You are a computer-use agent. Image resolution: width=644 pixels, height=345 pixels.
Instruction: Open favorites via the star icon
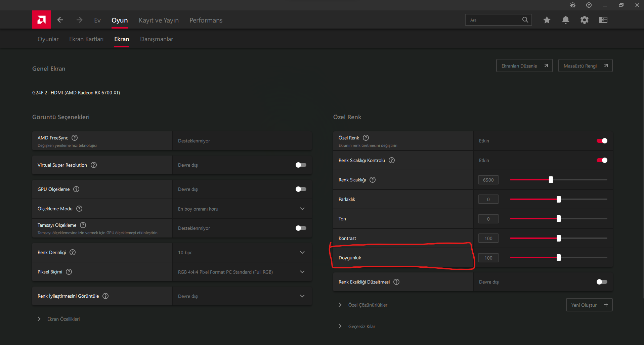click(547, 20)
